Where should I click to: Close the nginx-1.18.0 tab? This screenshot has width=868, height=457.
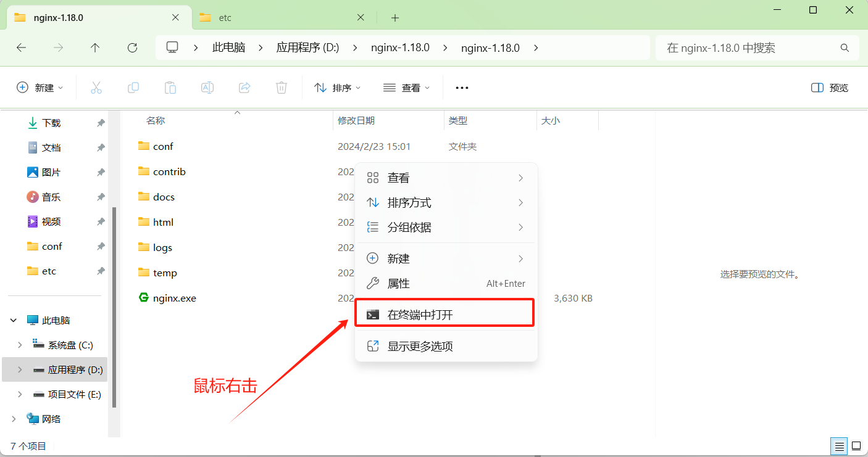pos(176,18)
